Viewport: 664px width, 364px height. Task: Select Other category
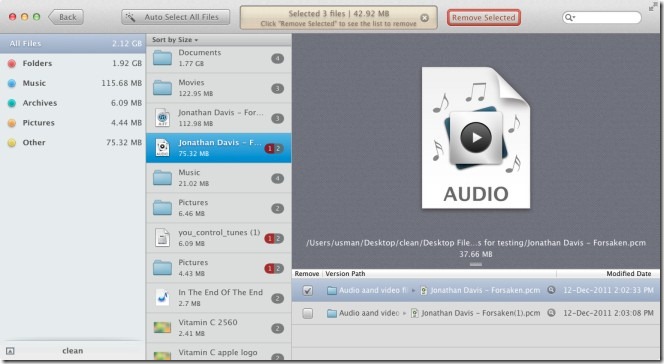[x=73, y=143]
